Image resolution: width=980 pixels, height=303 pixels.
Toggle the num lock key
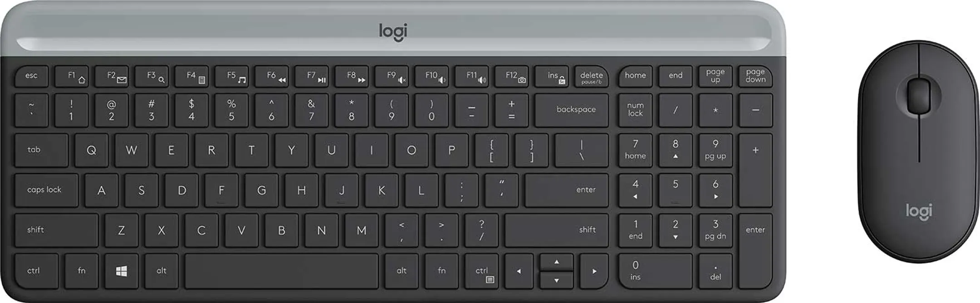(x=635, y=110)
